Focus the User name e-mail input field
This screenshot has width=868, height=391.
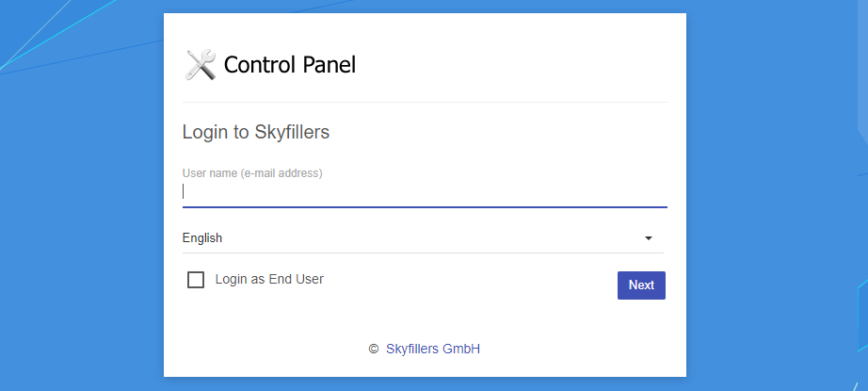(x=424, y=191)
